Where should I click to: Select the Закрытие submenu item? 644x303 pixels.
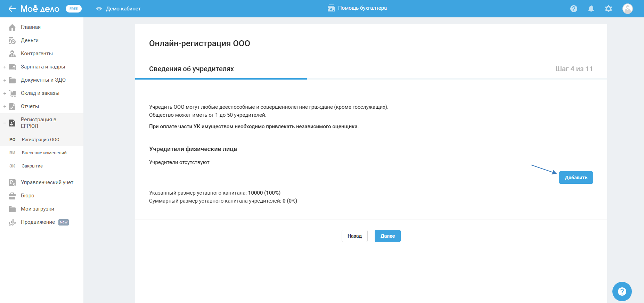32,166
